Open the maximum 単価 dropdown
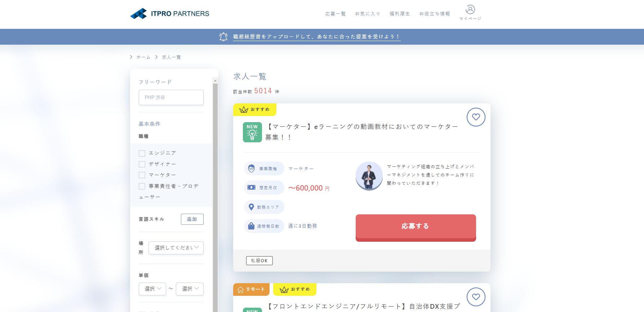 pyautogui.click(x=190, y=289)
